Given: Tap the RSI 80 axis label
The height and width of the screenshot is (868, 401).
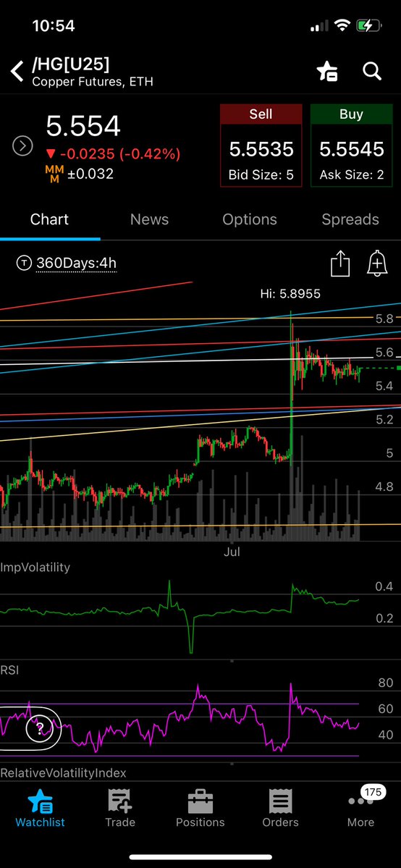Looking at the screenshot, I should [x=386, y=683].
